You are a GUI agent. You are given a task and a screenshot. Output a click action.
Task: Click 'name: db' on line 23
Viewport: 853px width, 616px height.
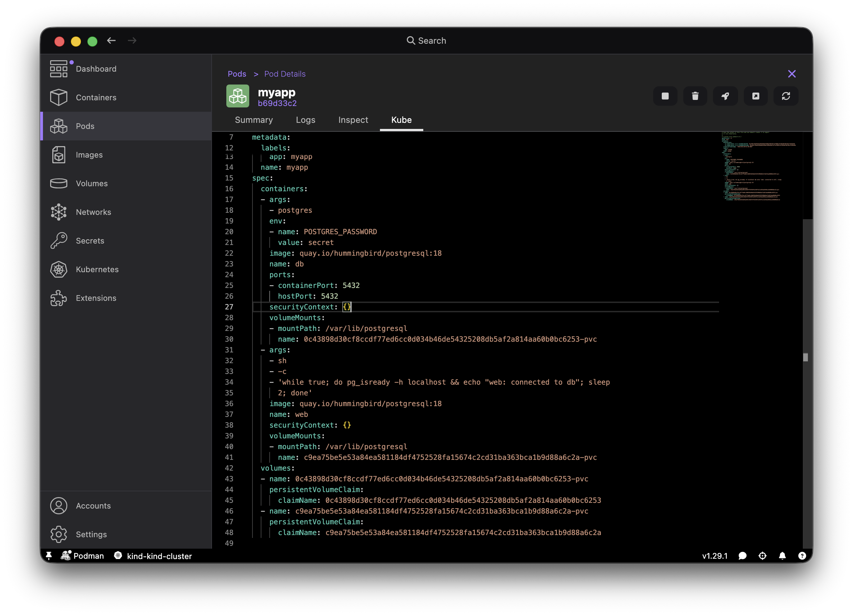[286, 264]
